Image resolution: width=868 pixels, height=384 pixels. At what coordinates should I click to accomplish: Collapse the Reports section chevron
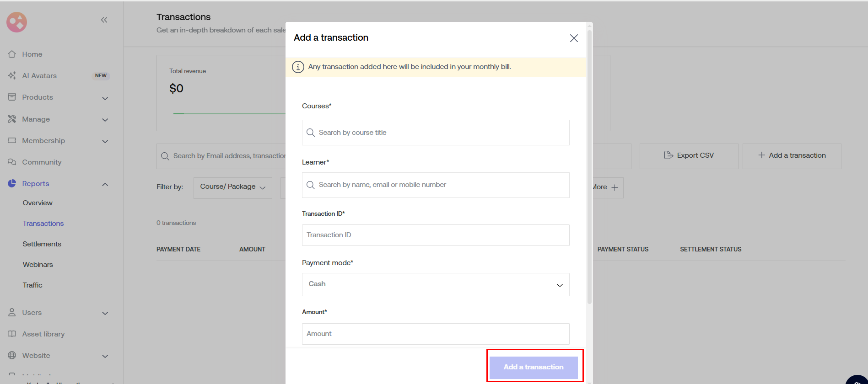(105, 184)
